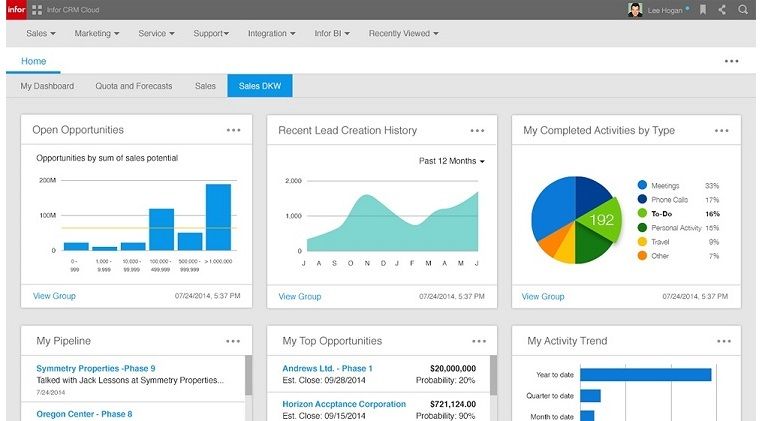Screen dimensions: 763x421
Task: Open Recent Lead Creation History options menu
Action: [x=477, y=130]
